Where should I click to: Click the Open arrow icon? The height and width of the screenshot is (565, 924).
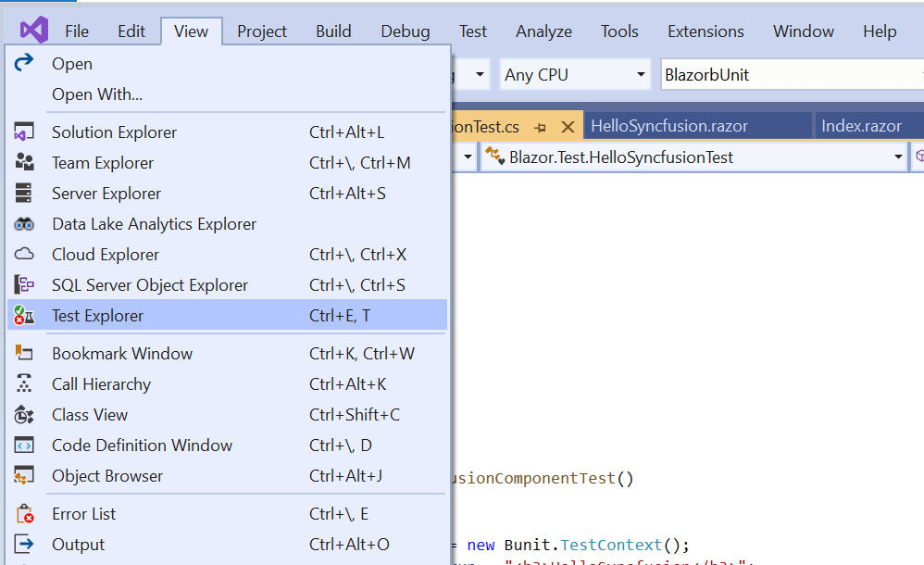pyautogui.click(x=23, y=62)
